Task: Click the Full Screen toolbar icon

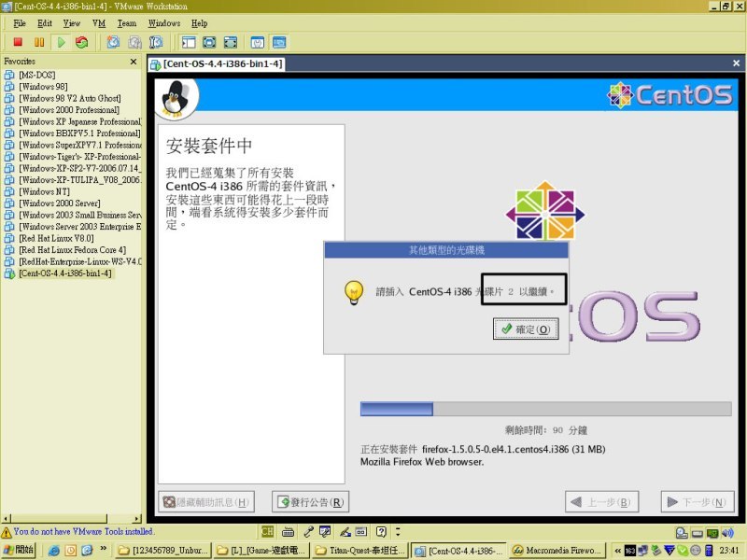Action: pos(209,42)
